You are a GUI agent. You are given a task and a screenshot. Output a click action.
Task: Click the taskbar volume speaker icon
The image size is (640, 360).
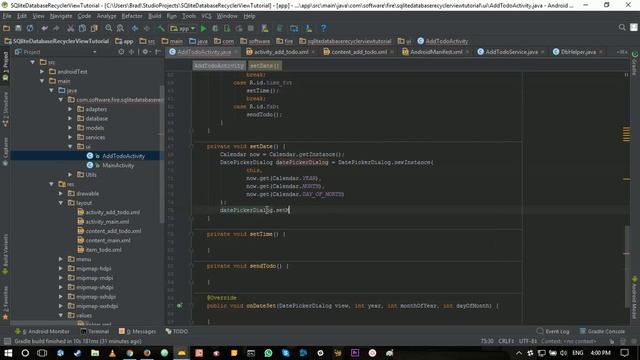(564, 353)
